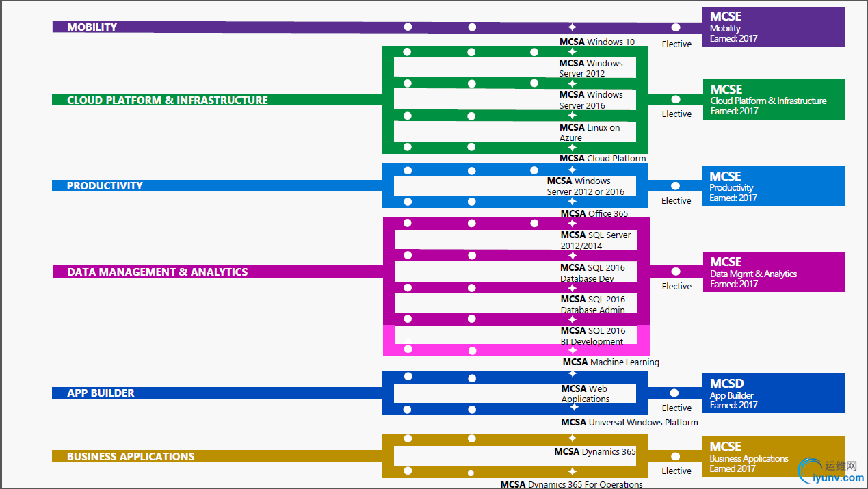Select the BUSINESS APPLICATIONS track label
868x489 pixels.
click(131, 457)
